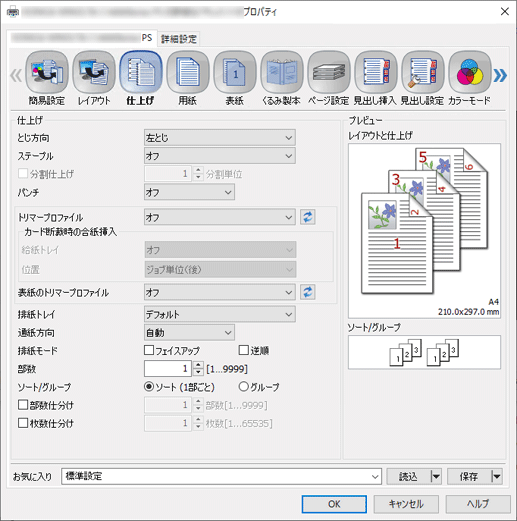Open the レイアウト icon tab
Image resolution: width=517 pixels, height=521 pixels.
(x=94, y=78)
